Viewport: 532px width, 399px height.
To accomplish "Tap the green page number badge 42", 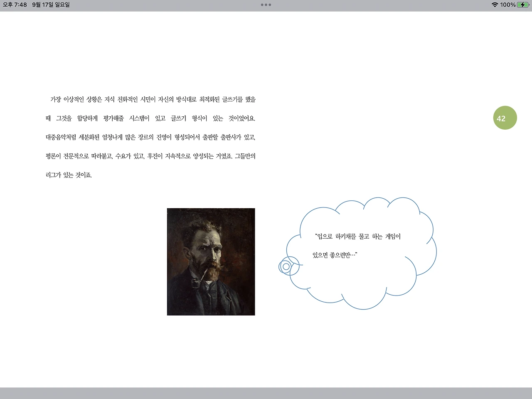I will click(505, 118).
